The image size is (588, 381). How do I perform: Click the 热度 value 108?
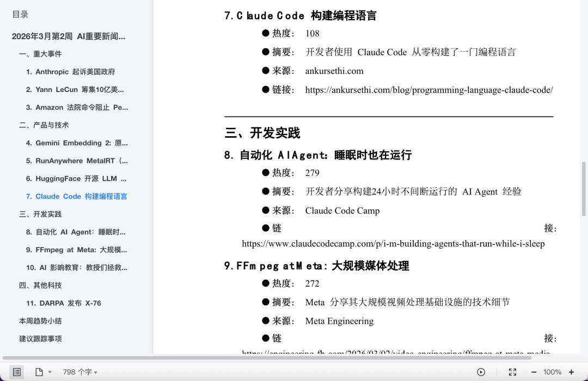point(312,33)
